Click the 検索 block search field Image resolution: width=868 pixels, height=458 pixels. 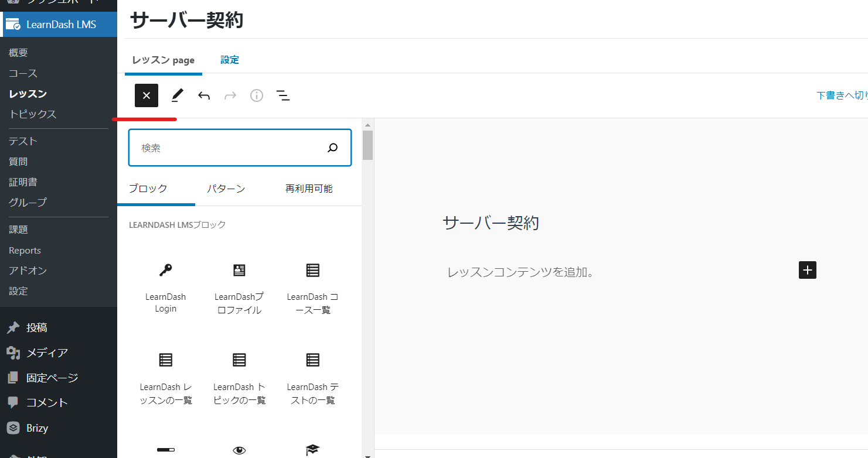click(x=229, y=148)
